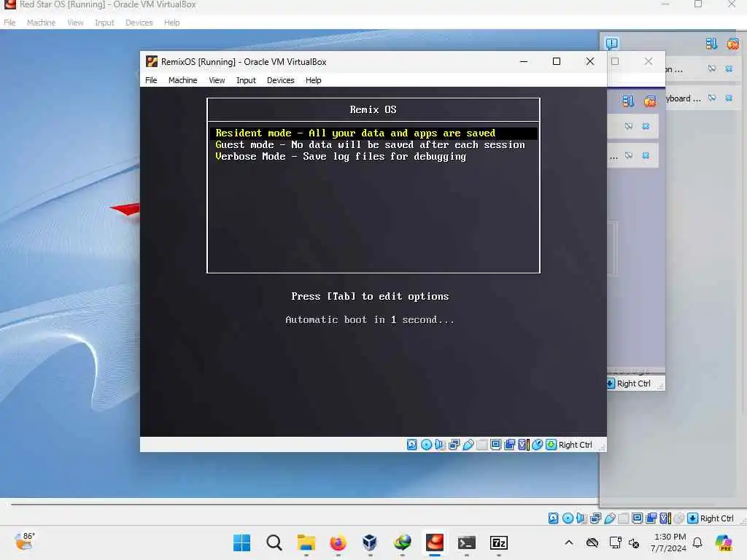Open 7-Zip from taskbar
Image resolution: width=747 pixels, height=560 pixels.
[x=499, y=542]
